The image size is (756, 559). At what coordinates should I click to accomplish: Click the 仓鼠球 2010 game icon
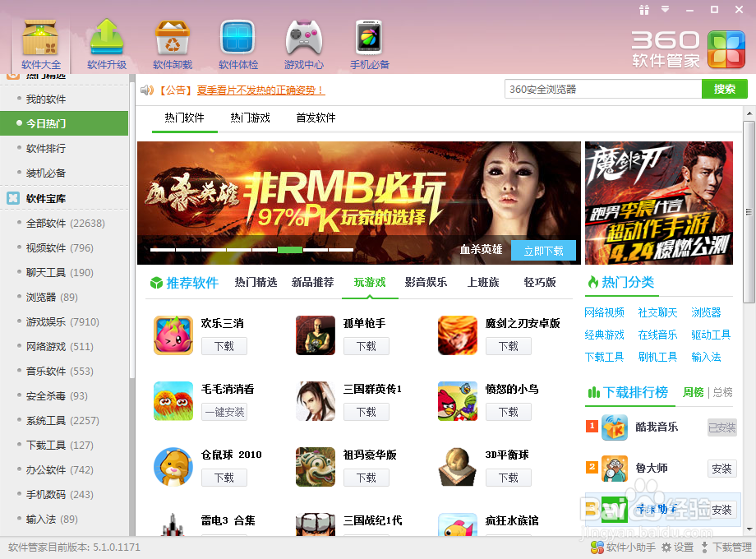(x=173, y=466)
